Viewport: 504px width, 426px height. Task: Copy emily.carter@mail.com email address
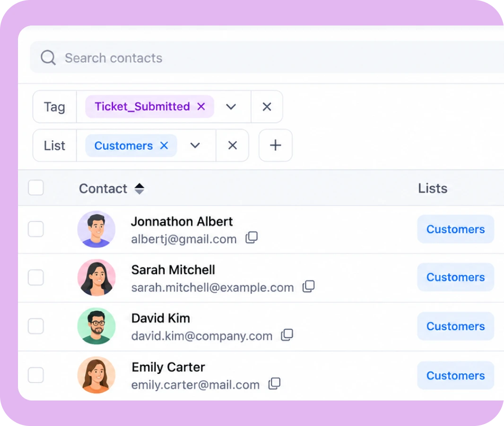(x=275, y=383)
